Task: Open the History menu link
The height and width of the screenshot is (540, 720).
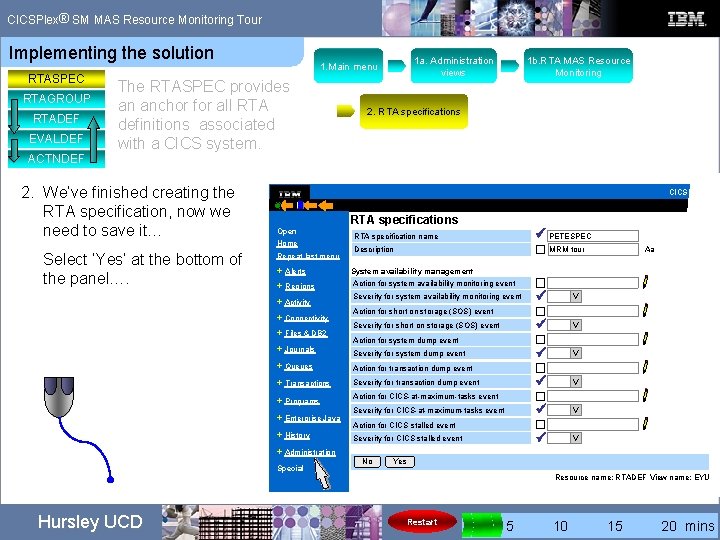Action: (x=297, y=435)
